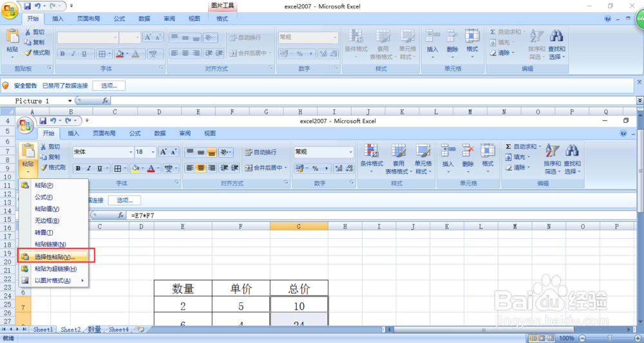This screenshot has width=644, height=343.
Task: Expand the formula bar with the double chevron
Action: 639,100
